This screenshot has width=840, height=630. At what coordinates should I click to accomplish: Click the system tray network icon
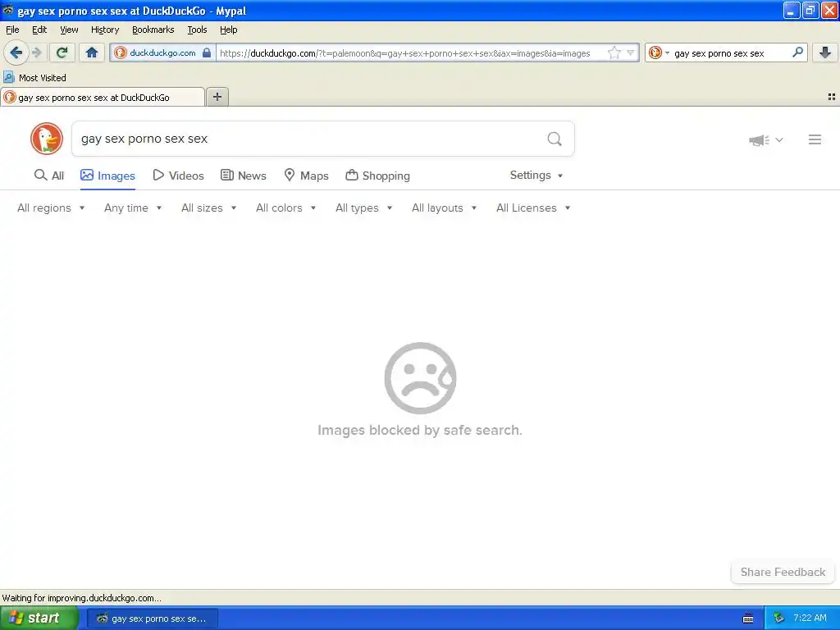778,619
